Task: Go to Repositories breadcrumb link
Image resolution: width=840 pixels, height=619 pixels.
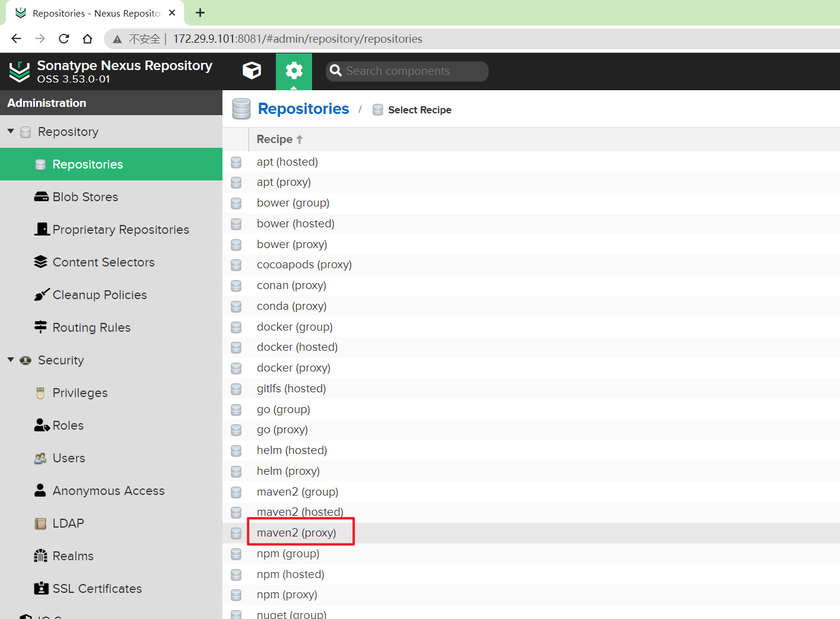Action: tap(303, 109)
